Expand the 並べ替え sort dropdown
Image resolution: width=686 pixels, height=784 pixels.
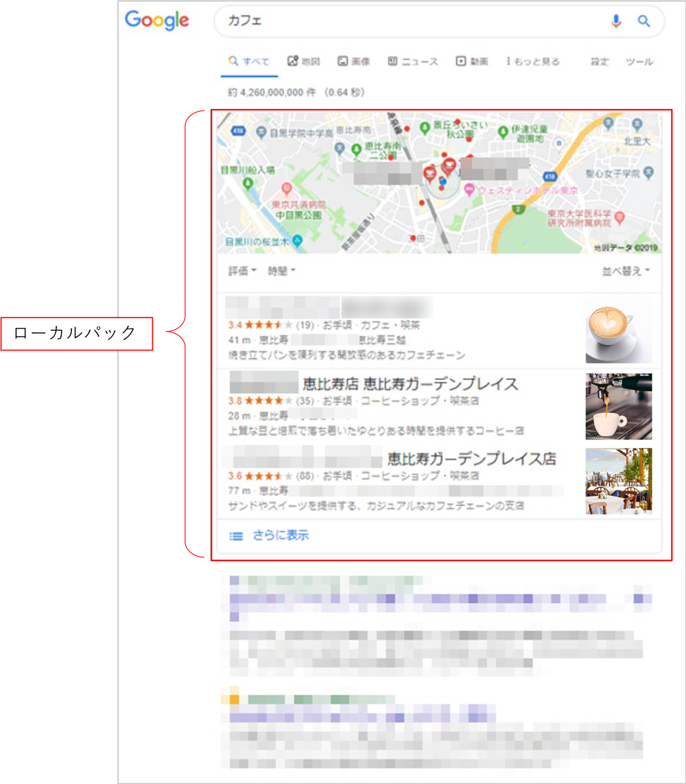click(x=626, y=271)
